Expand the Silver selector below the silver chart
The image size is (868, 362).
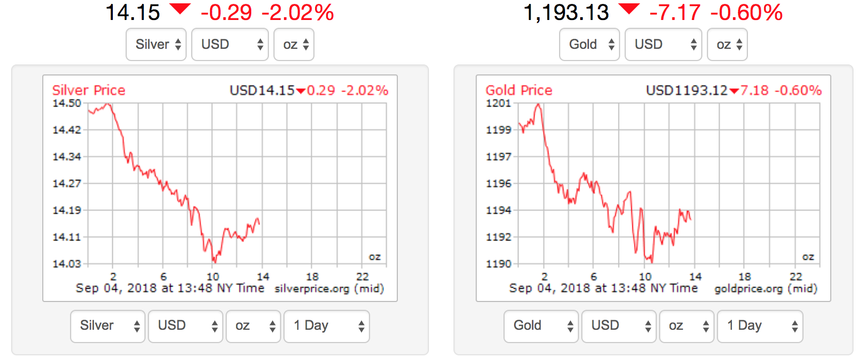(x=108, y=326)
